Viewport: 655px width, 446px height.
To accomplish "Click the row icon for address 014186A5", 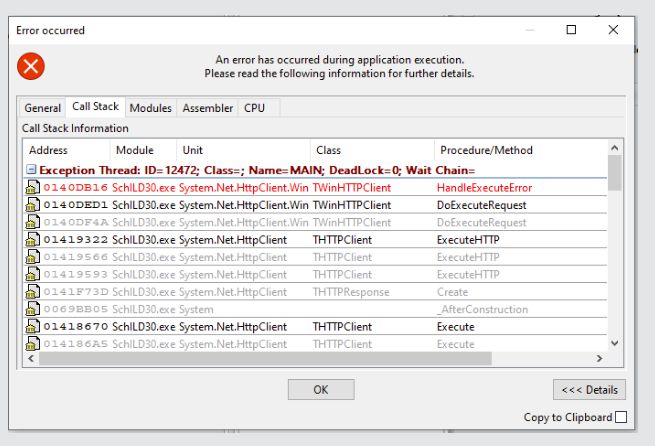I will [33, 344].
